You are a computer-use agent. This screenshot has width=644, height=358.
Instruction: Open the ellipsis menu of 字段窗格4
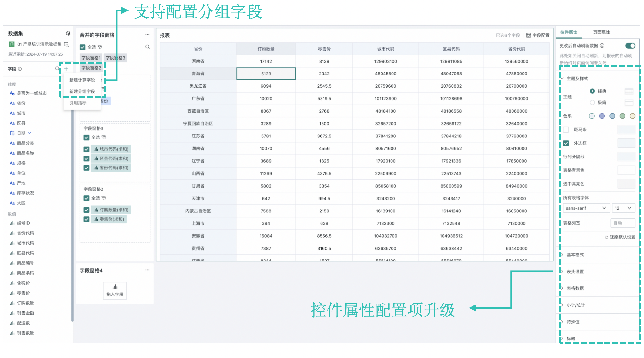[147, 270]
